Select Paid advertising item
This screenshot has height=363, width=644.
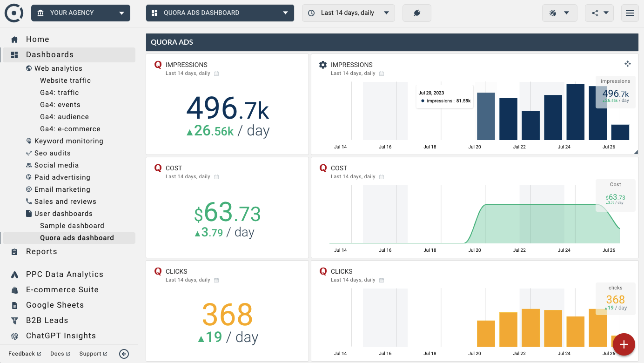click(x=62, y=177)
